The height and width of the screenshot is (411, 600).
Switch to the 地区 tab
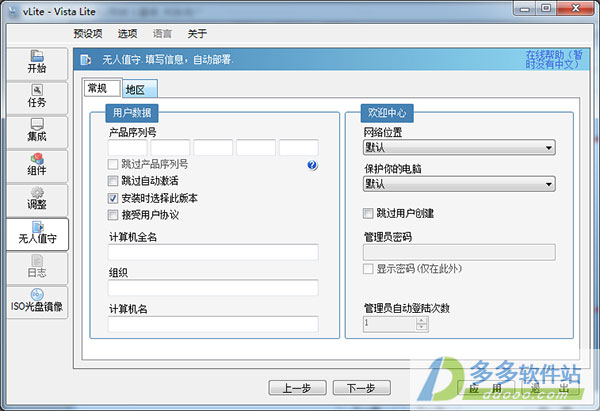pos(140,89)
